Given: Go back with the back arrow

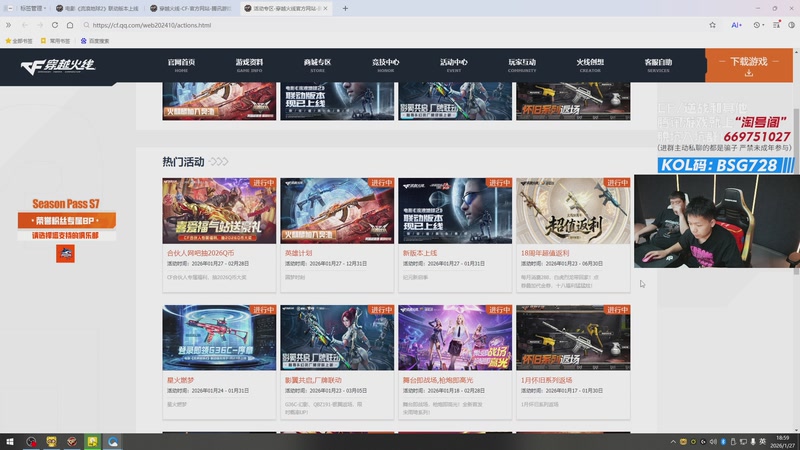Looking at the screenshot, I should point(24,24).
